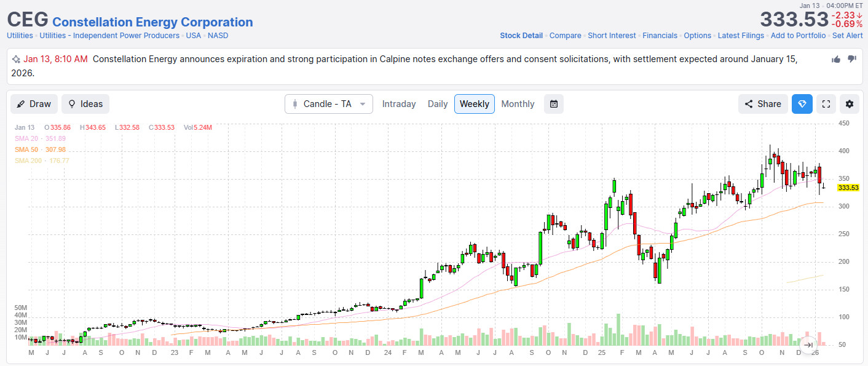Switch chart to Daily timeframe
Screen dimensions: 868x366
(x=438, y=104)
